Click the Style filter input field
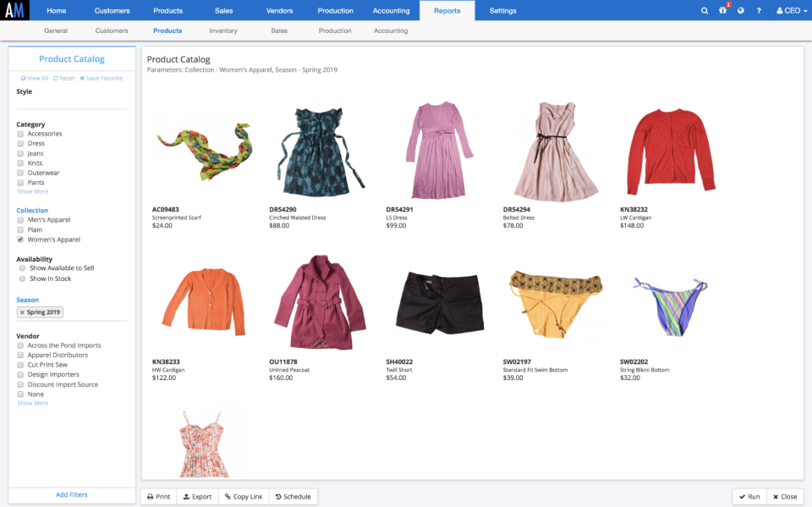Image resolution: width=812 pixels, height=507 pixels. click(71, 102)
